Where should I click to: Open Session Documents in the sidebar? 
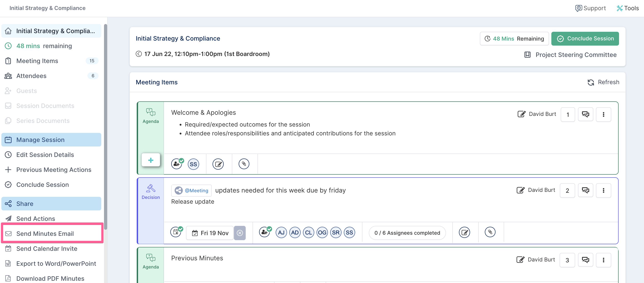(x=51, y=106)
